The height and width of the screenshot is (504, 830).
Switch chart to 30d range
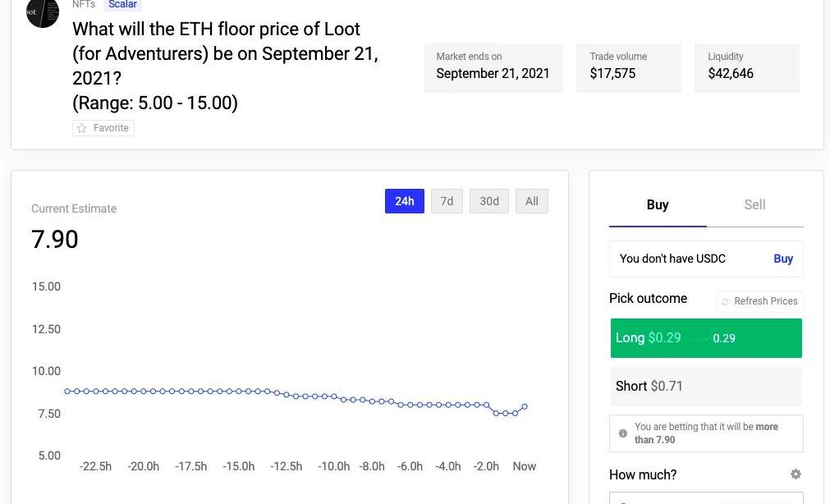[x=489, y=201]
